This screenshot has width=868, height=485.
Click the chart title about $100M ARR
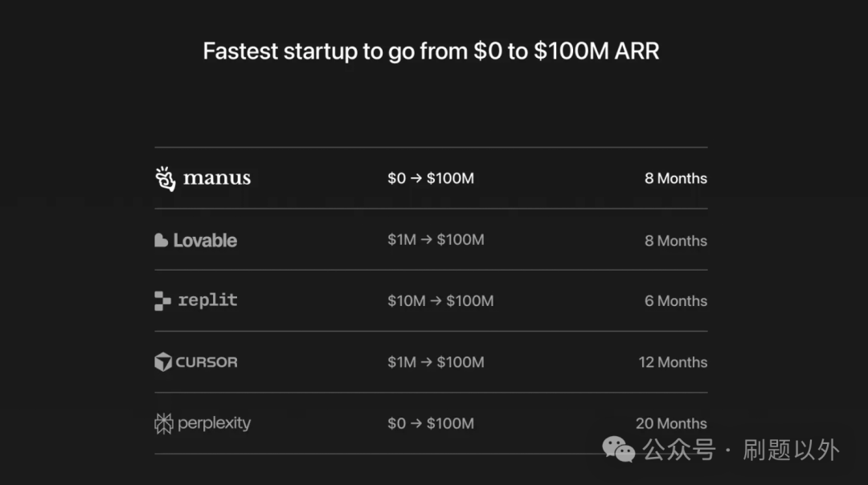(431, 51)
